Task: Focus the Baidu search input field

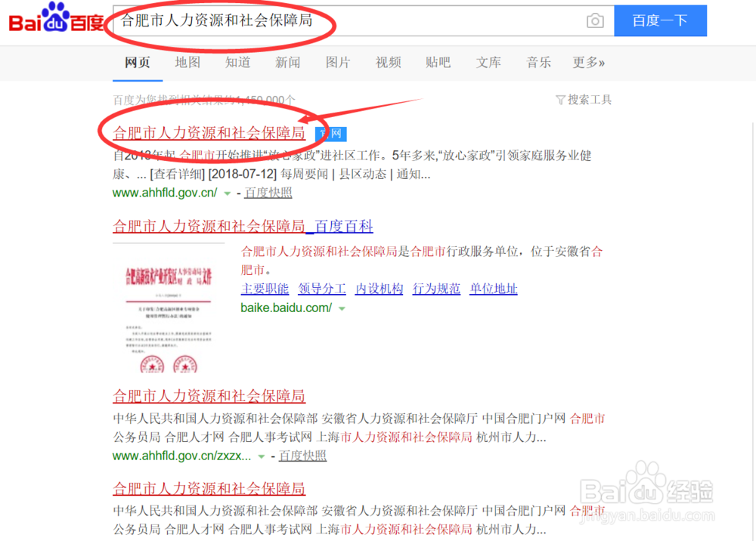Action: coord(363,20)
